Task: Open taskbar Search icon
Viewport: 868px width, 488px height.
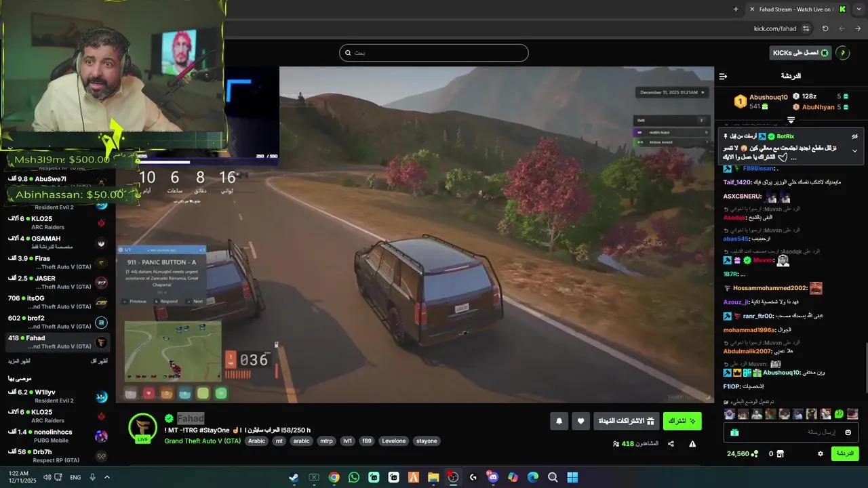Action: pyautogui.click(x=553, y=477)
